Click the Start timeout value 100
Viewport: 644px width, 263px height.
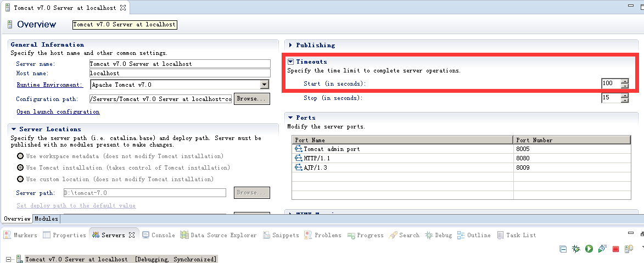(x=612, y=83)
